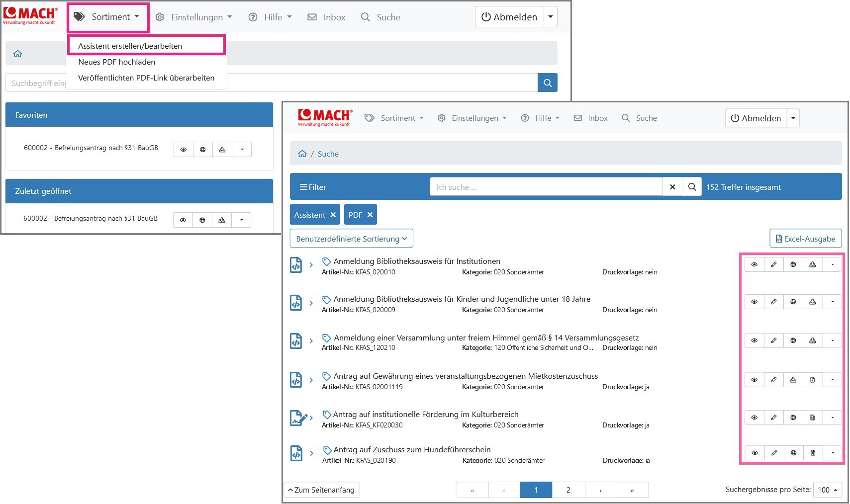
Task: Remove the PDF filter chip
Action: 370,215
